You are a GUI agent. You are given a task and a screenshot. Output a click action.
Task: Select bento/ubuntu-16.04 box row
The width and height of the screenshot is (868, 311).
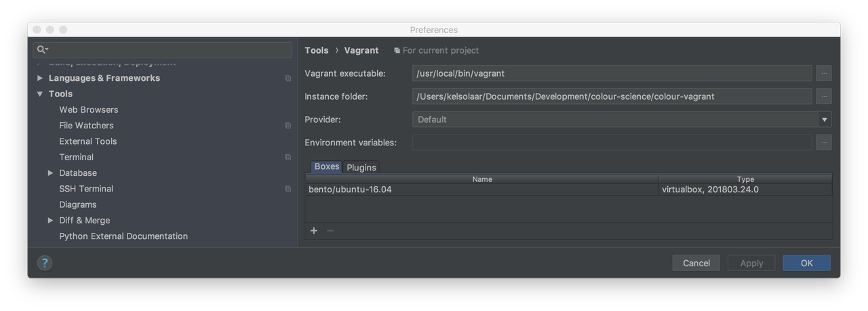point(568,189)
